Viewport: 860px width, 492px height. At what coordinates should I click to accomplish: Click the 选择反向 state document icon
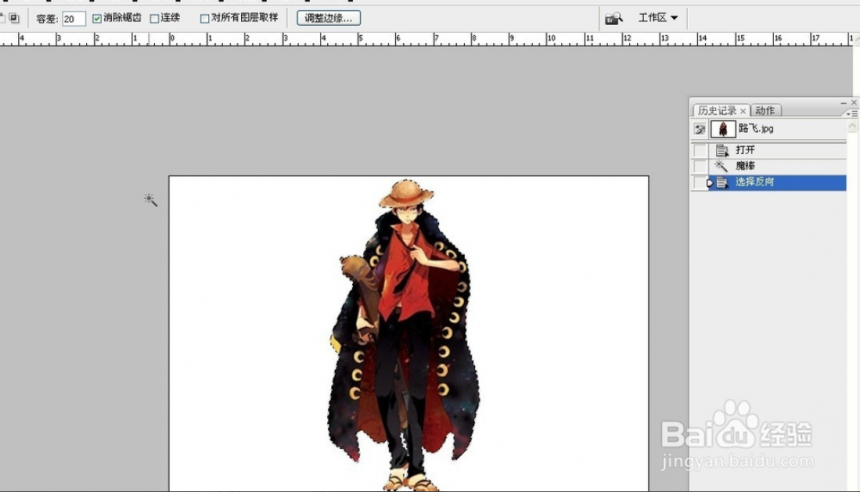tap(722, 183)
